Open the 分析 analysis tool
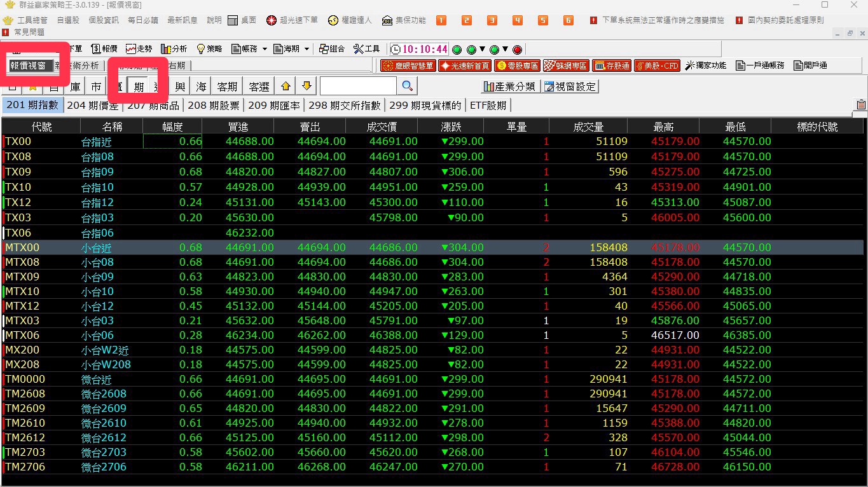This screenshot has height=487, width=868. [x=174, y=49]
